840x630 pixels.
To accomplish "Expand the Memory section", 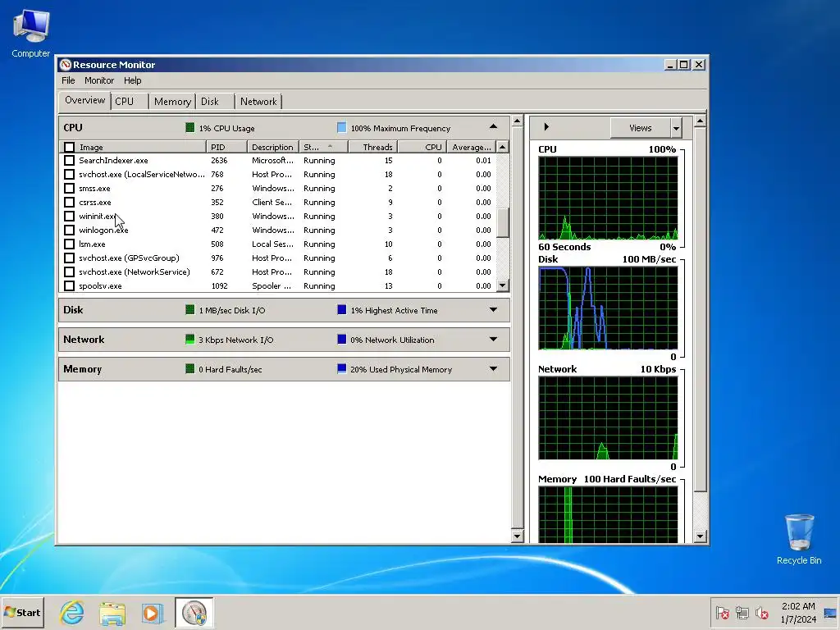I will (x=493, y=368).
